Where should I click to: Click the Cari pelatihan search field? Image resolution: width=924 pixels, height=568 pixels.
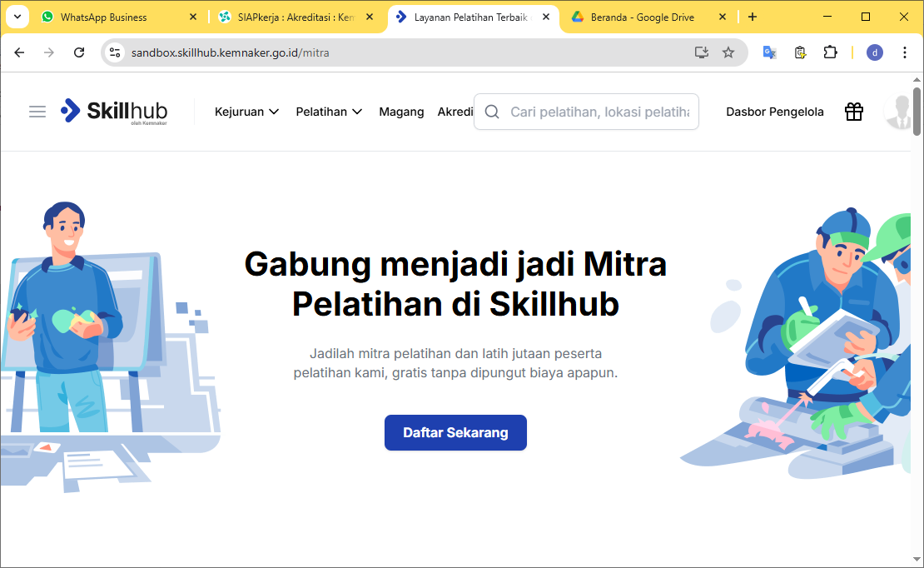tap(598, 112)
